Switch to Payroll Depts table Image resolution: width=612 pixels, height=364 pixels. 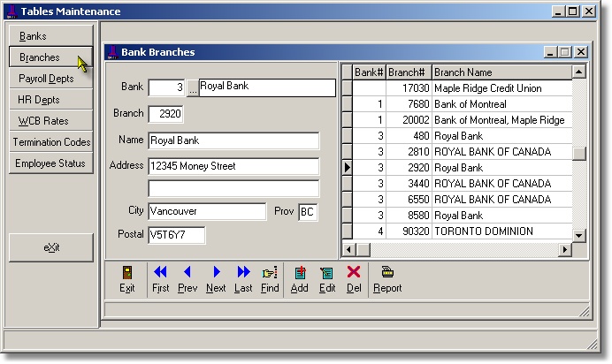tap(50, 79)
